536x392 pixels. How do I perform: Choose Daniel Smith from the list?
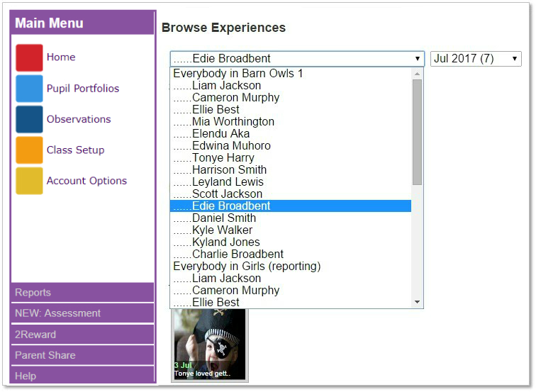(x=291, y=218)
